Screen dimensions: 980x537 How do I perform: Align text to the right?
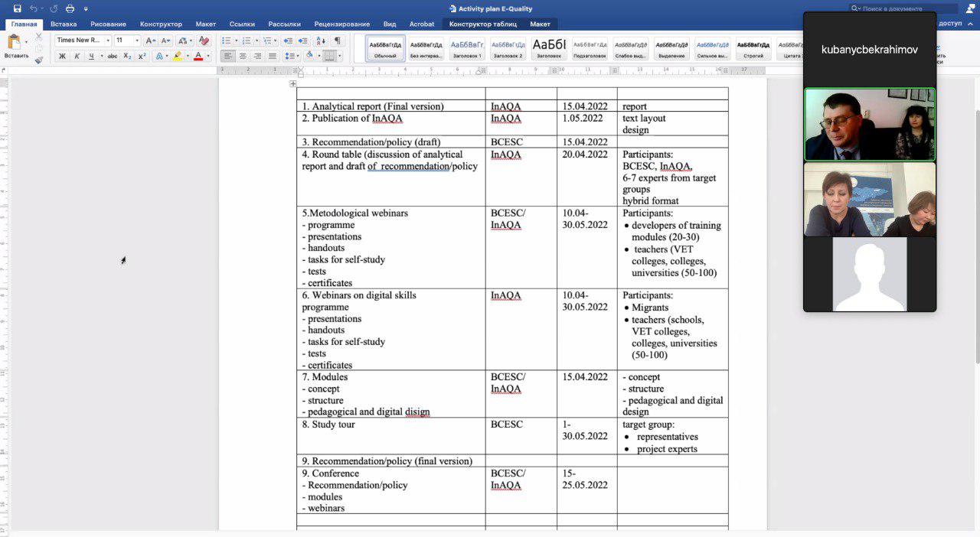pos(257,56)
